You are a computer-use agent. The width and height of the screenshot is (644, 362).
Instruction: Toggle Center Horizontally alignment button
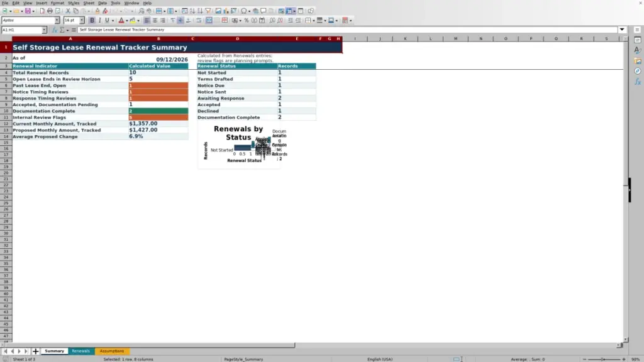[x=155, y=21]
